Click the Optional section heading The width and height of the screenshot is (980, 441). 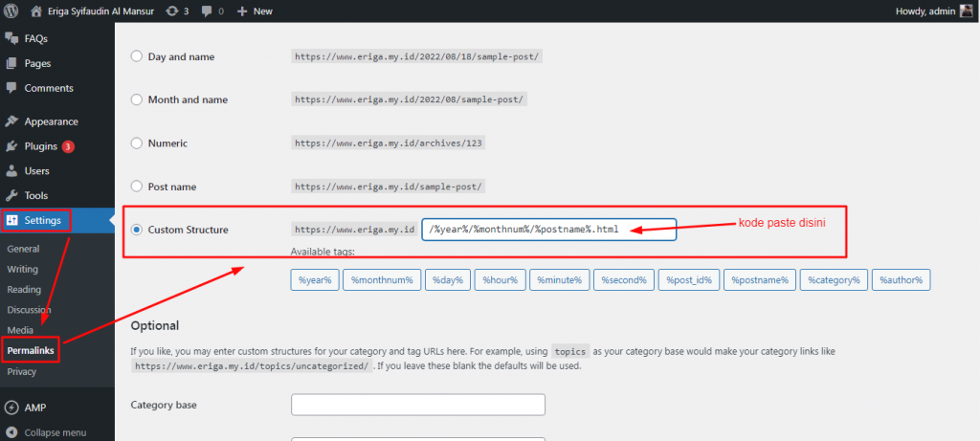(154, 325)
